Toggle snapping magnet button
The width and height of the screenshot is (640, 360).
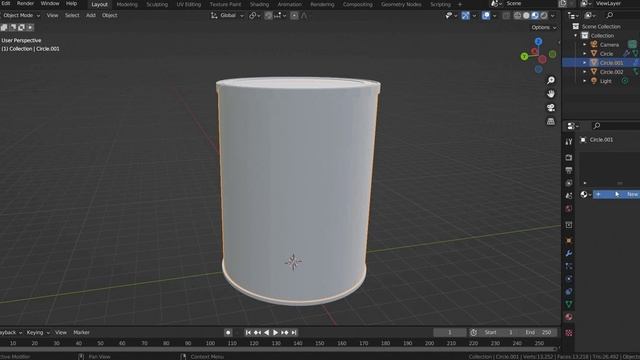click(268, 16)
